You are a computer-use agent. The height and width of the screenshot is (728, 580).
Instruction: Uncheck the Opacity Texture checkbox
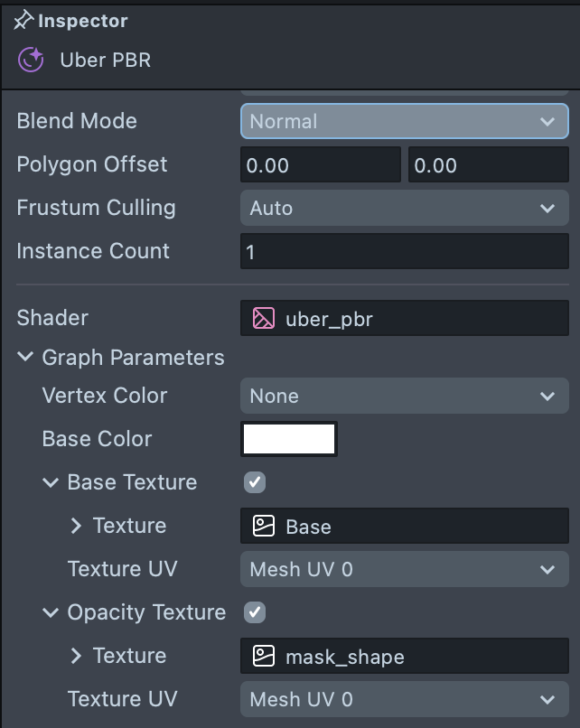255,612
